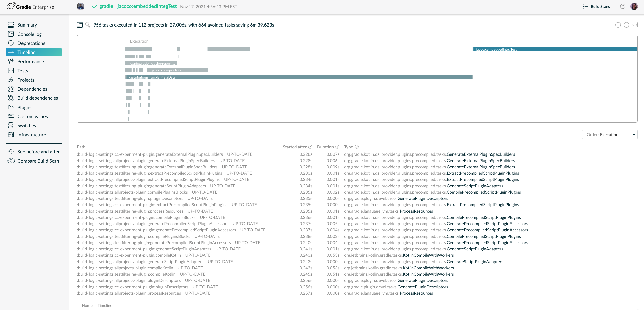Click the Infrastructure icon

(x=11, y=135)
